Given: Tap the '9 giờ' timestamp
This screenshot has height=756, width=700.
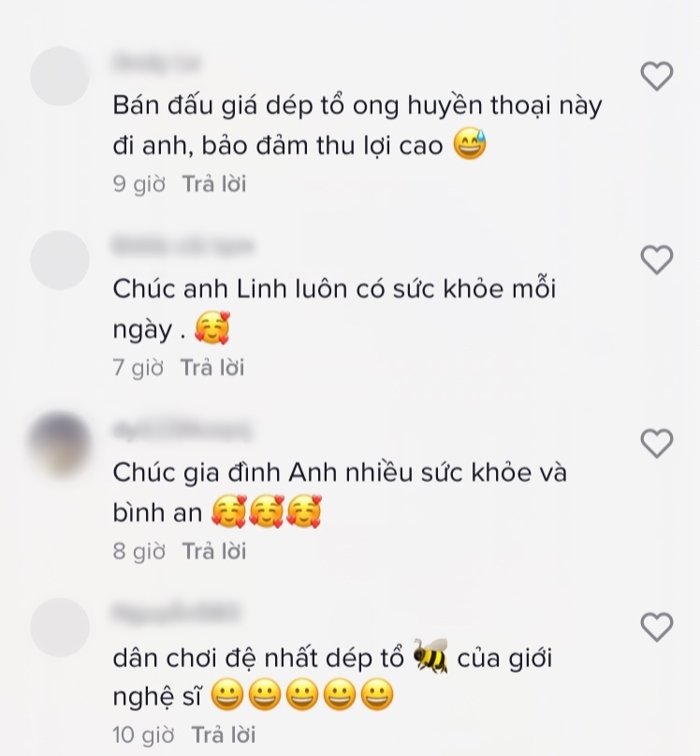Looking at the screenshot, I should click(x=139, y=184).
